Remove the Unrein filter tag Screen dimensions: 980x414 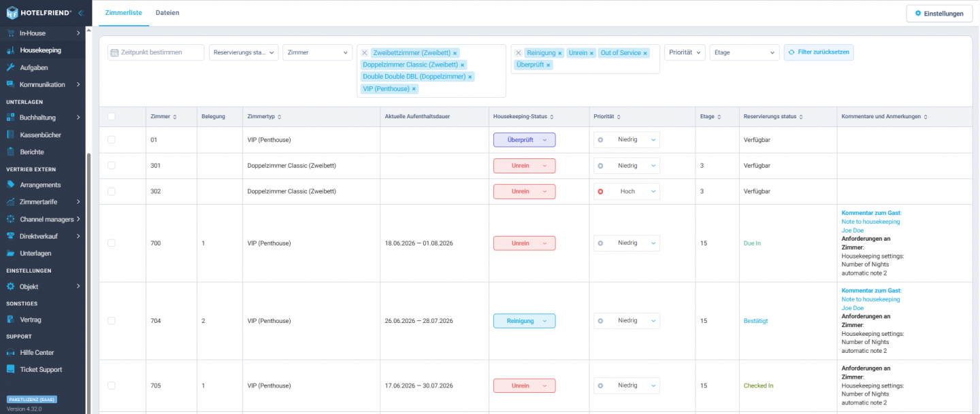pos(591,53)
